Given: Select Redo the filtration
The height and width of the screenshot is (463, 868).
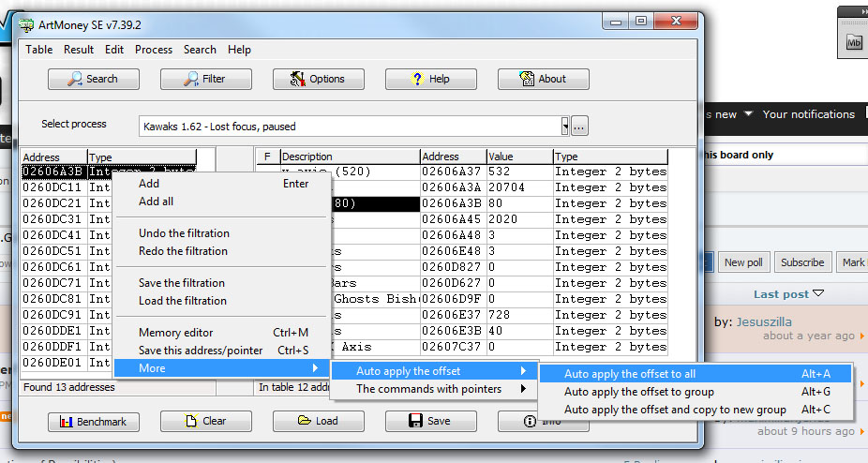Looking at the screenshot, I should click(222, 251).
